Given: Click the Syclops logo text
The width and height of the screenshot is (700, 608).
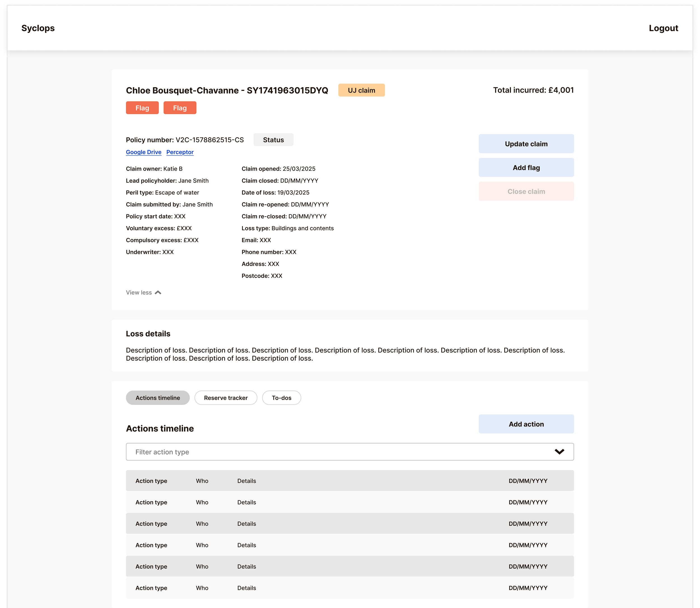Looking at the screenshot, I should click(38, 28).
